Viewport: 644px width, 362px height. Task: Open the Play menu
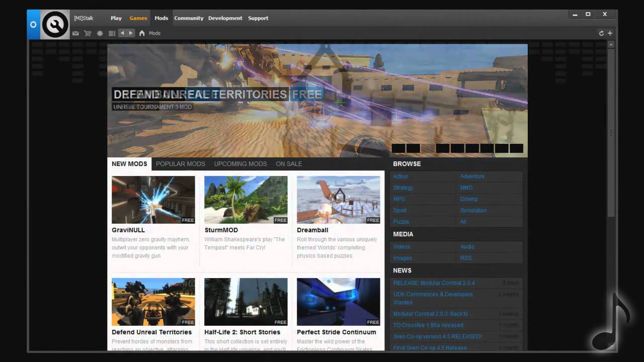pos(116,18)
